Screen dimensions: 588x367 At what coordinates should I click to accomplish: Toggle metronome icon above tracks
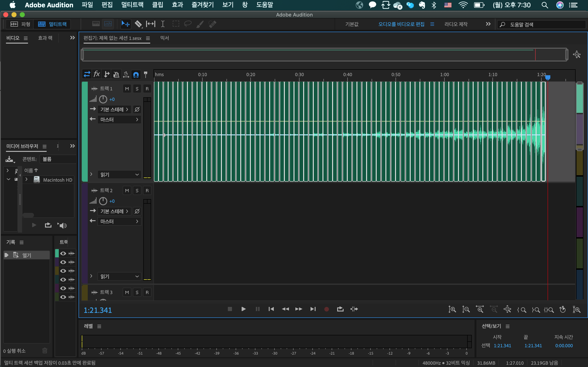pyautogui.click(x=116, y=75)
